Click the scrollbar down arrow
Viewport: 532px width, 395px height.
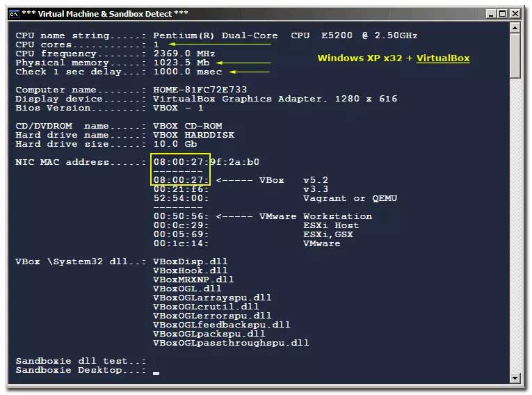[x=515, y=378]
